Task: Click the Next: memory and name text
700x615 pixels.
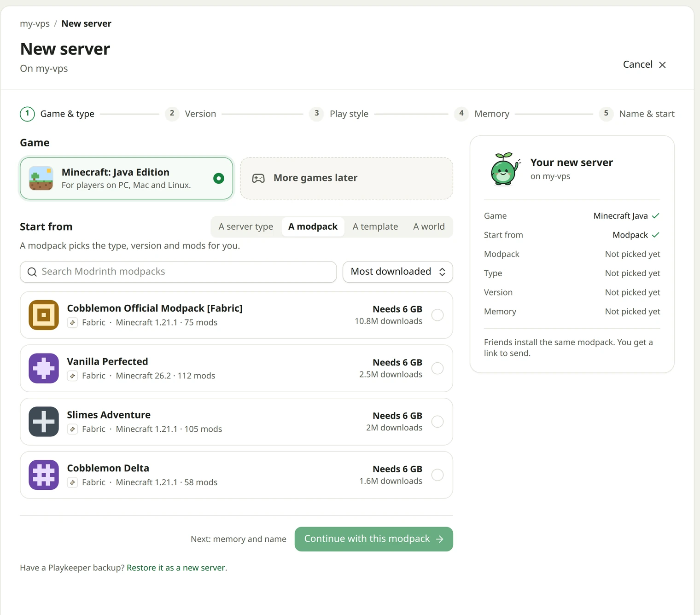Action: point(239,539)
